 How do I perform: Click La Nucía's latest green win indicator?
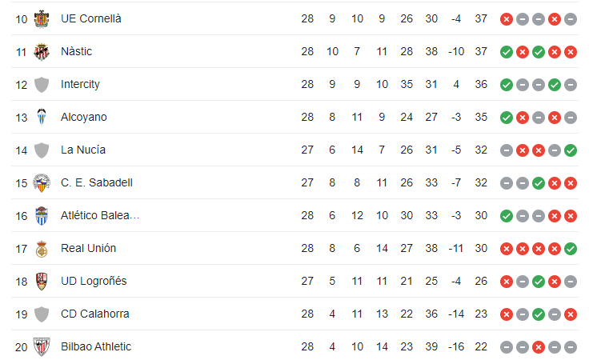pos(571,150)
